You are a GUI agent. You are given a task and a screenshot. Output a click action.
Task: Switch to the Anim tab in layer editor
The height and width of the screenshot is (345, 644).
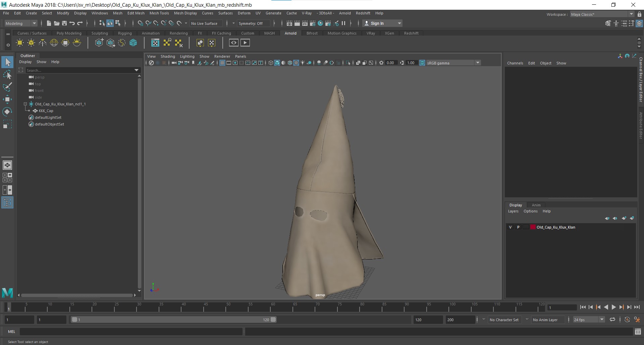point(536,205)
